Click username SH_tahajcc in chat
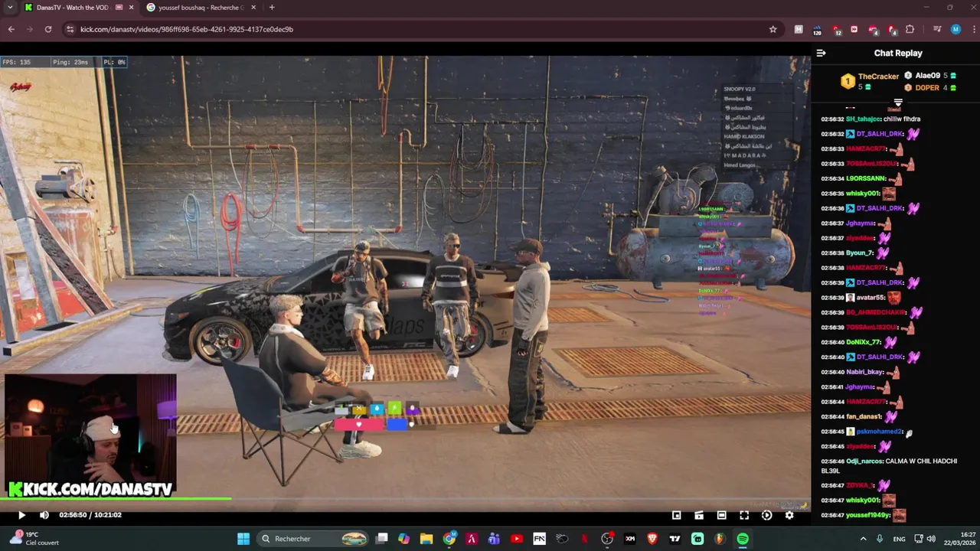 (863, 119)
